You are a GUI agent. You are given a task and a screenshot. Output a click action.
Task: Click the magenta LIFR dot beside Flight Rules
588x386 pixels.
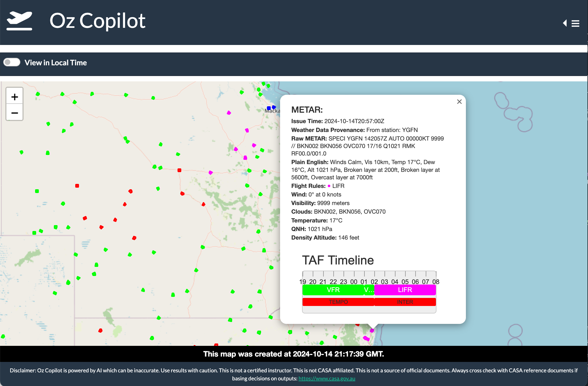[x=329, y=186]
